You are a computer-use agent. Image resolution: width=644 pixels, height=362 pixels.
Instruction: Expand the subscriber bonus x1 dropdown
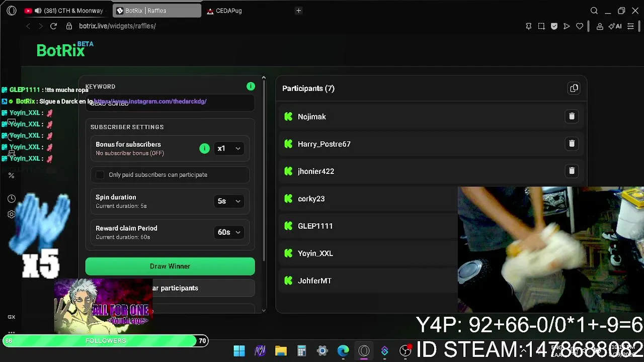point(229,148)
